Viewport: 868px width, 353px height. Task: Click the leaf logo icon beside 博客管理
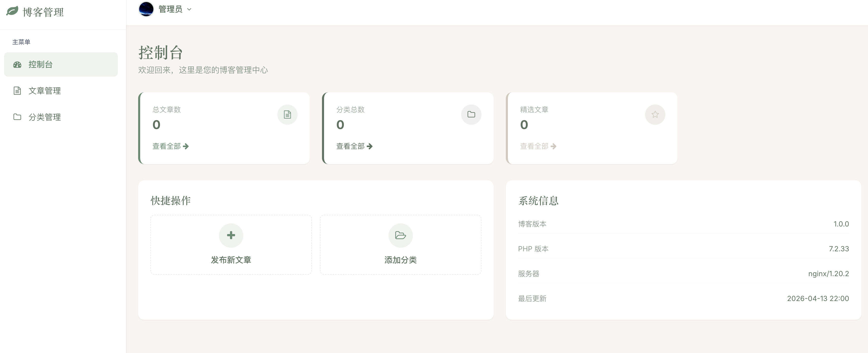click(x=12, y=12)
